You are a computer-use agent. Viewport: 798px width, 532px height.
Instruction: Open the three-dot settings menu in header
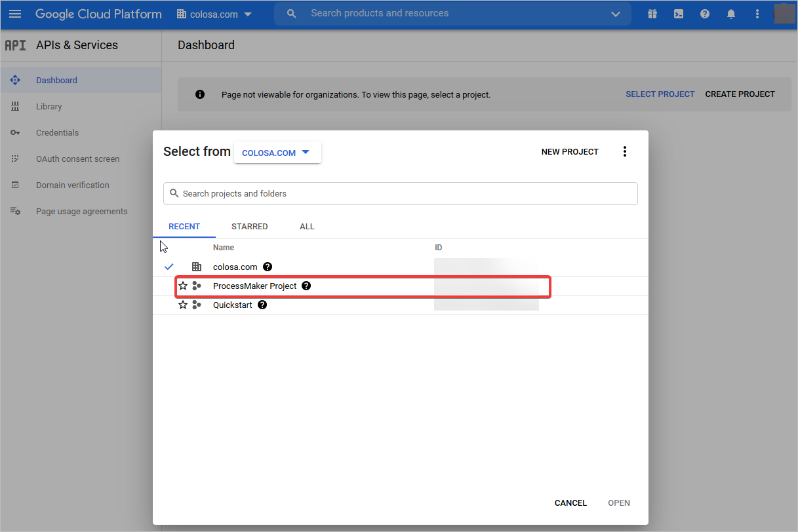[x=757, y=14]
